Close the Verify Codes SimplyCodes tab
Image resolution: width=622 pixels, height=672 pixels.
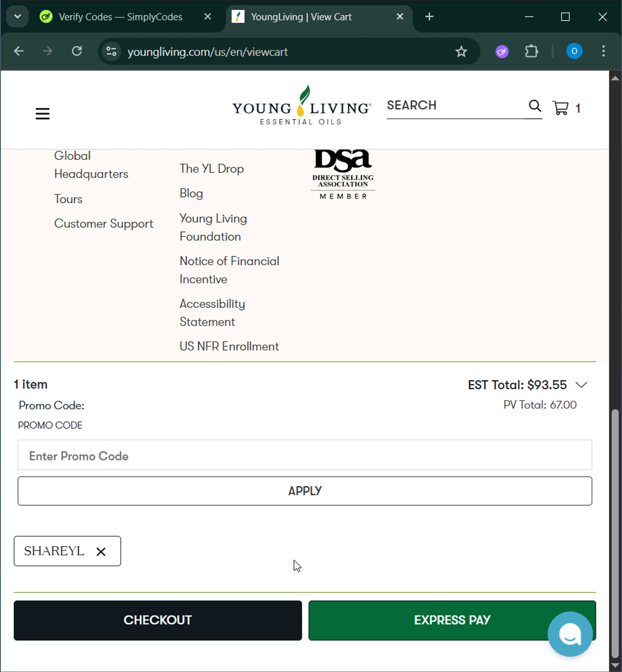[207, 17]
